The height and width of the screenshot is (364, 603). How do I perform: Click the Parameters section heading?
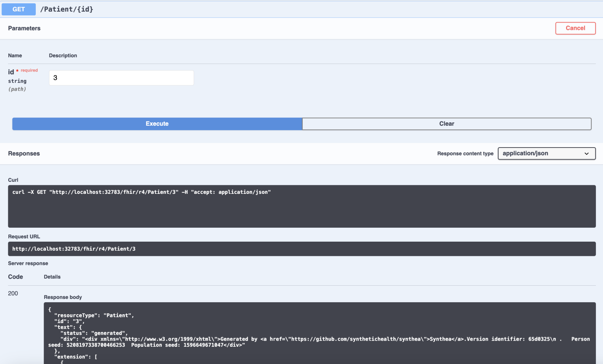(24, 28)
